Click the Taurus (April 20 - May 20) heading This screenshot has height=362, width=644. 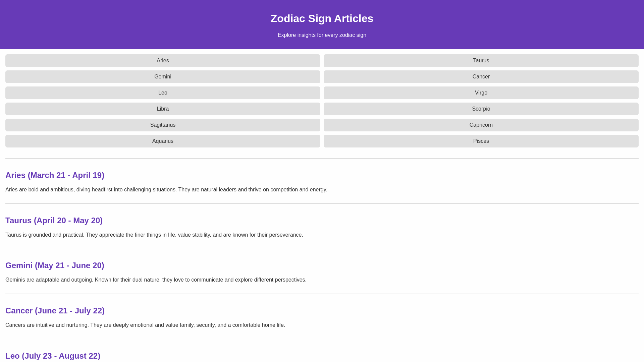[54, 221]
